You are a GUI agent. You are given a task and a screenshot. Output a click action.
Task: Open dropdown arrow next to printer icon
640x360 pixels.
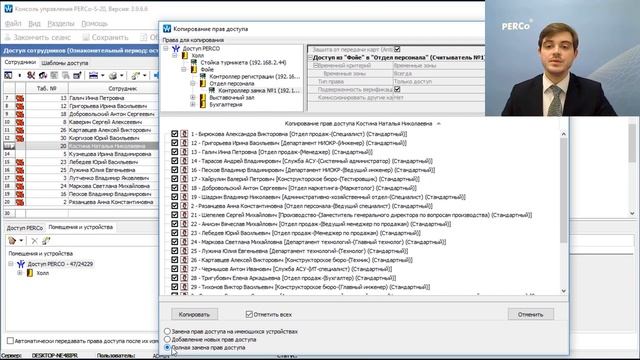(122, 76)
